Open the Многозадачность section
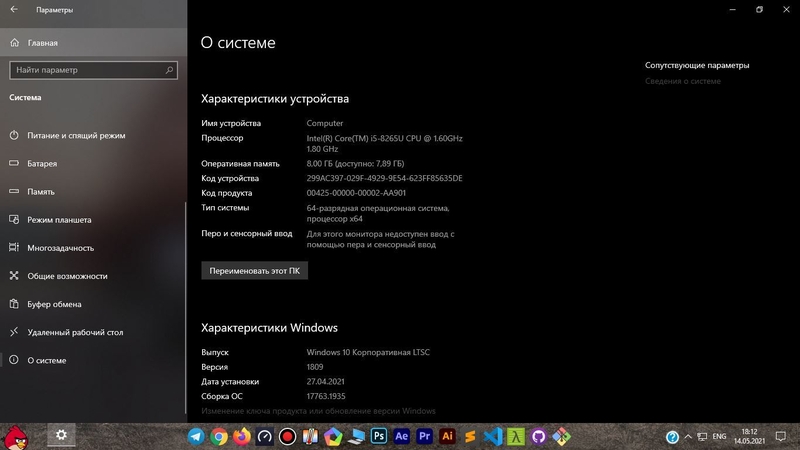 click(x=93, y=247)
